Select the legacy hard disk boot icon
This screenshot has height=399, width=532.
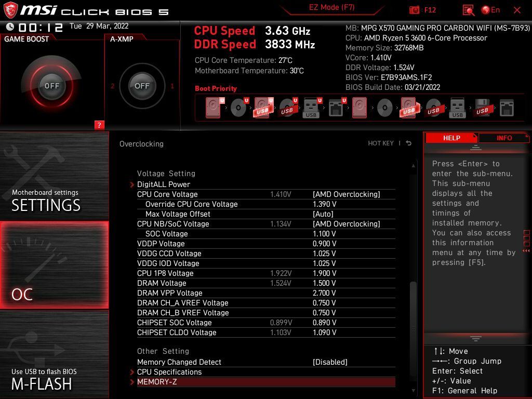[x=360, y=108]
